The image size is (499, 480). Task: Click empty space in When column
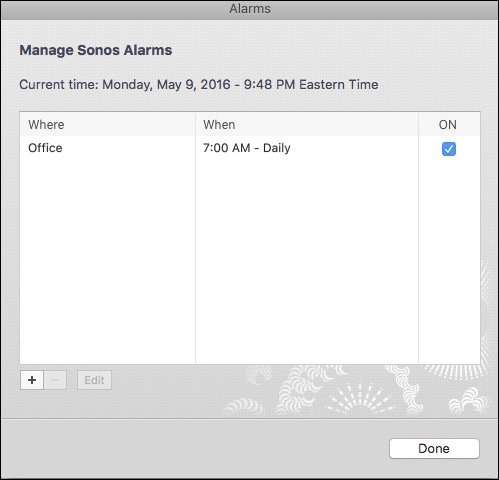point(307,260)
